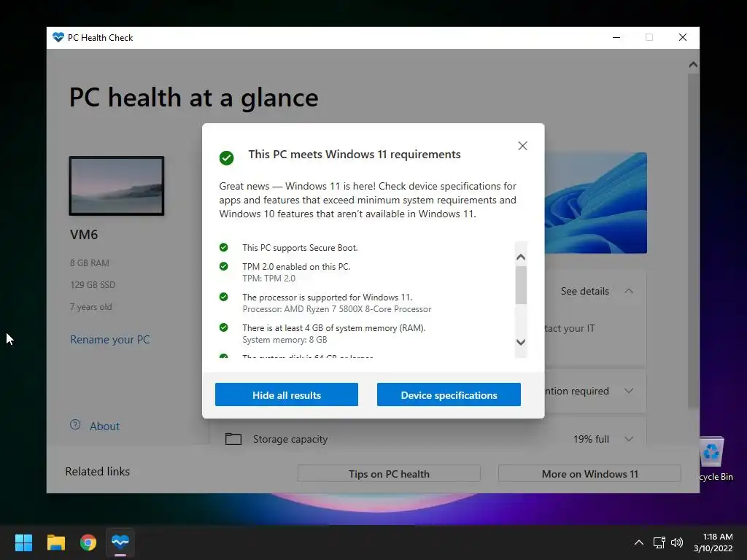Viewport: 747px width, 560px height.
Task: Open Tips on PC health
Action: (x=389, y=474)
